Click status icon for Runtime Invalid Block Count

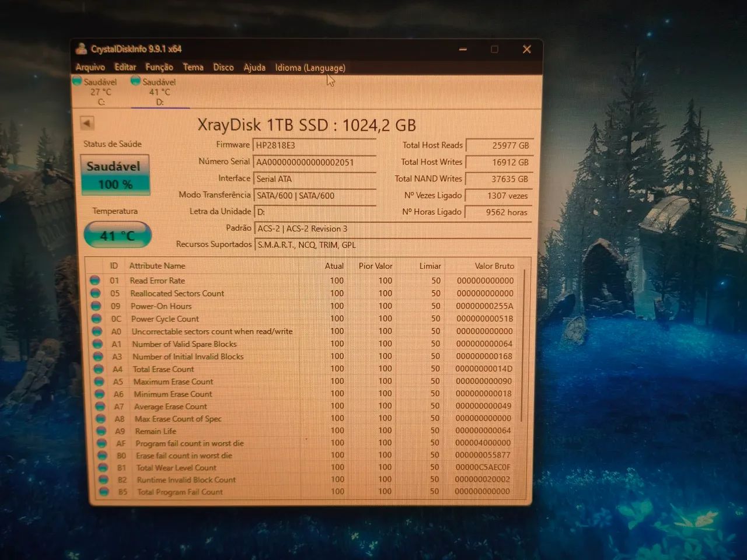click(104, 480)
